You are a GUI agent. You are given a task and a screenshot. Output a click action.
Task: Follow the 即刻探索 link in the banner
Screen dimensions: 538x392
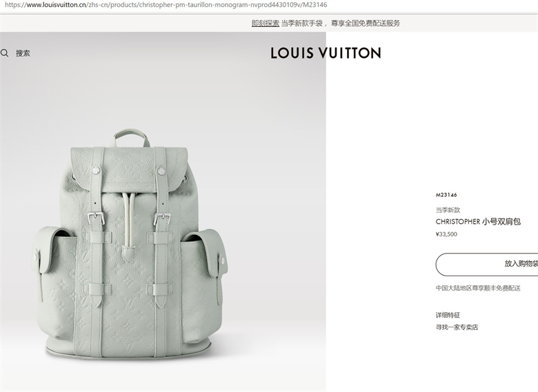pos(266,23)
